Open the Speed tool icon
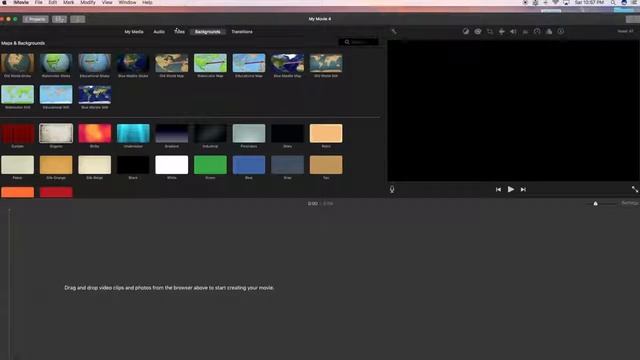Screen dimensions: 640x360 coord(537,31)
